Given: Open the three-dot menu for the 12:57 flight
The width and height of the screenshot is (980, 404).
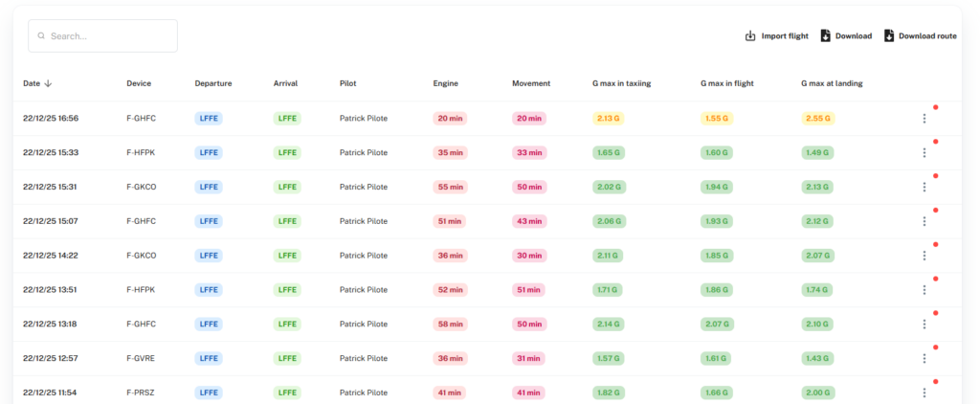Looking at the screenshot, I should [924, 358].
